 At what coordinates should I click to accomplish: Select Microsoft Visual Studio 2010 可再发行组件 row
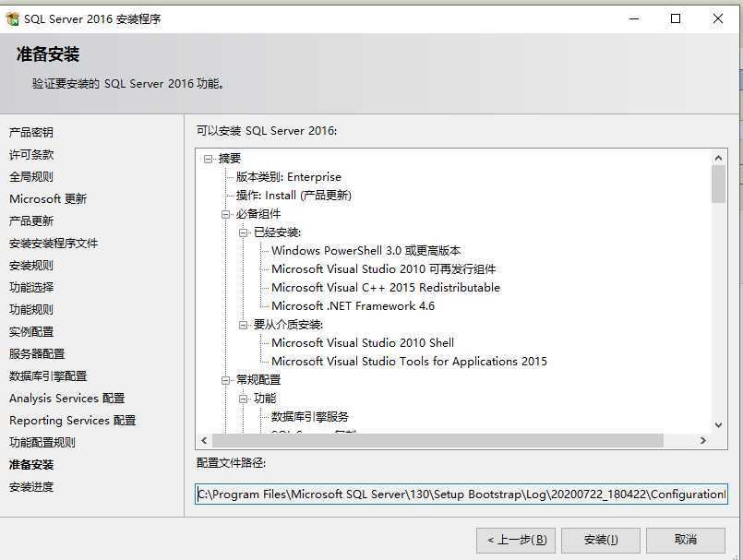point(383,269)
